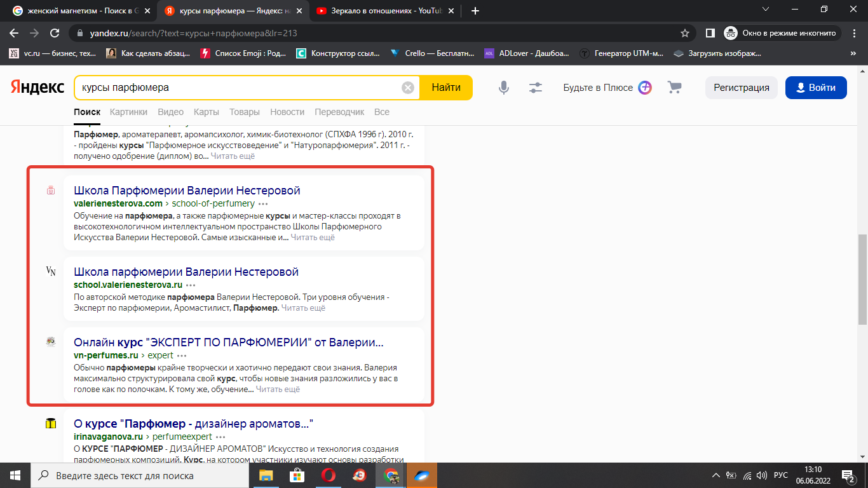Open the ADLover bookmark
Viewport: 868px width, 488px height.
click(526, 53)
